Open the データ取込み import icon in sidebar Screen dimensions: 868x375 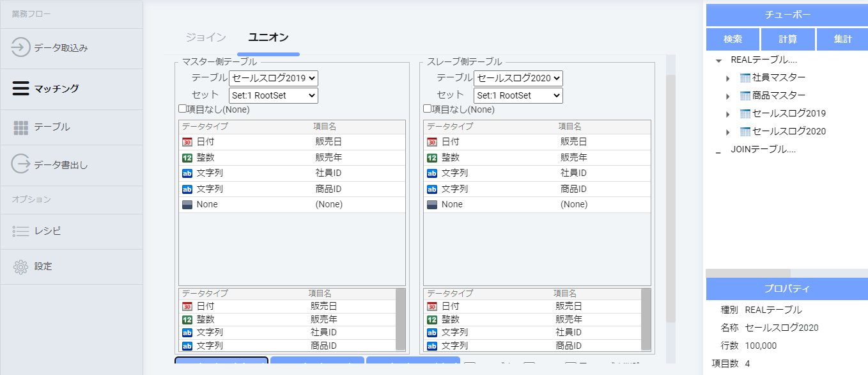coord(21,48)
